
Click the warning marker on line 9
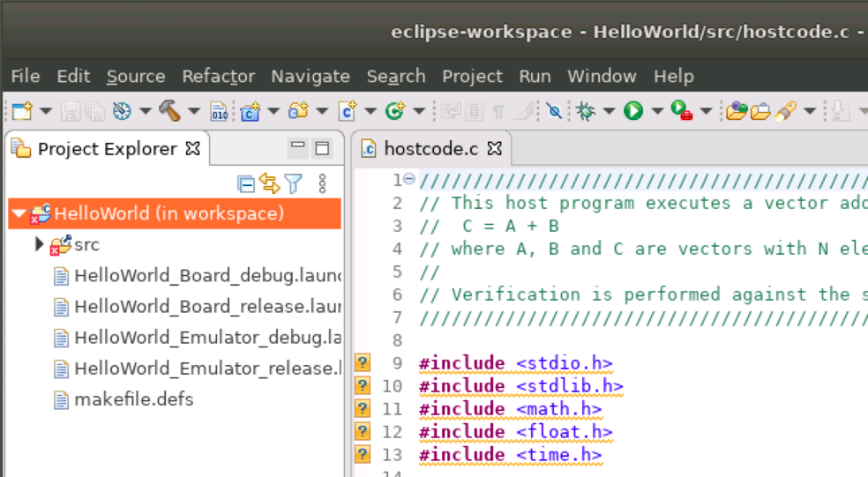pyautogui.click(x=363, y=362)
